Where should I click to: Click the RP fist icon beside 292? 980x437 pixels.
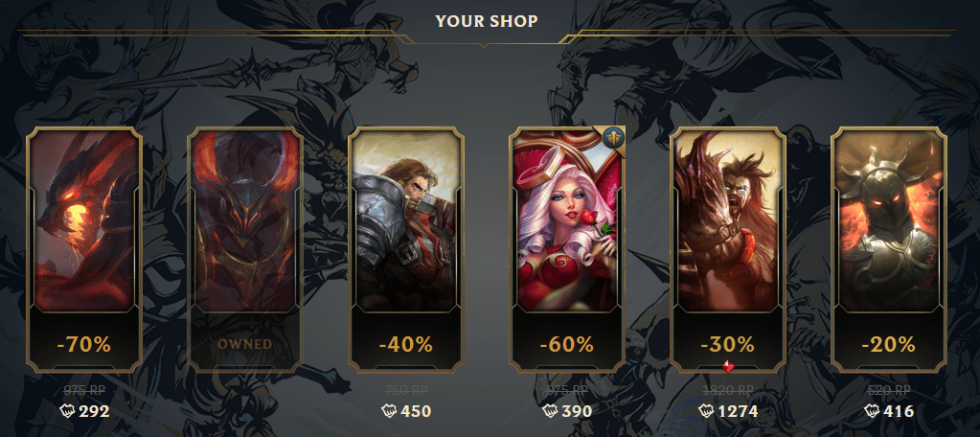[x=67, y=411]
